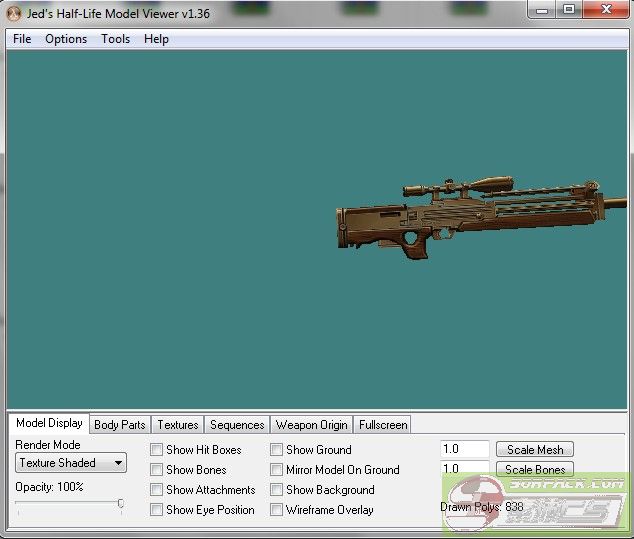Open the Weapon Origin tab
This screenshot has height=539, width=634.
[311, 425]
